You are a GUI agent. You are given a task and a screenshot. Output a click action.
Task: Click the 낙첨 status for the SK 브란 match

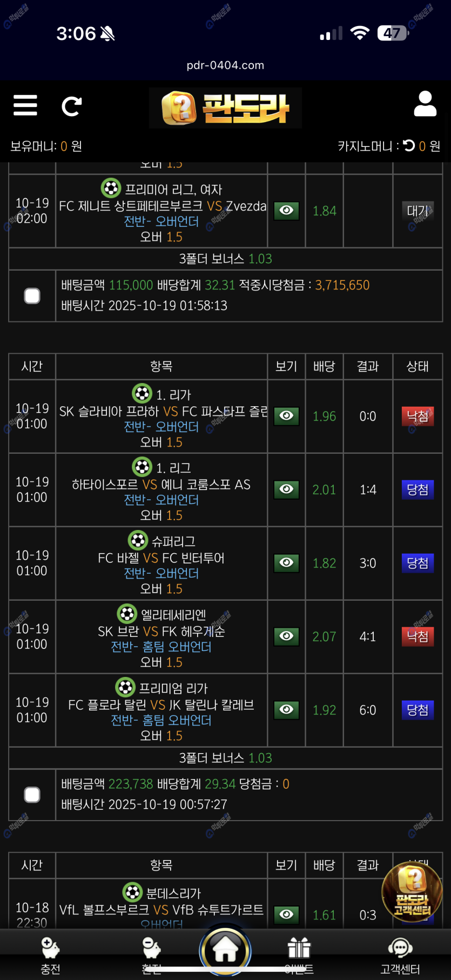point(418,636)
